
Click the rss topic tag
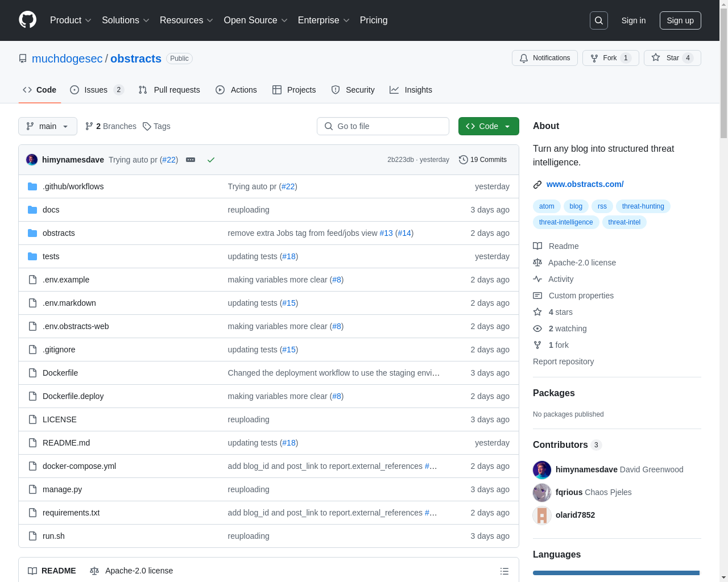602,206
